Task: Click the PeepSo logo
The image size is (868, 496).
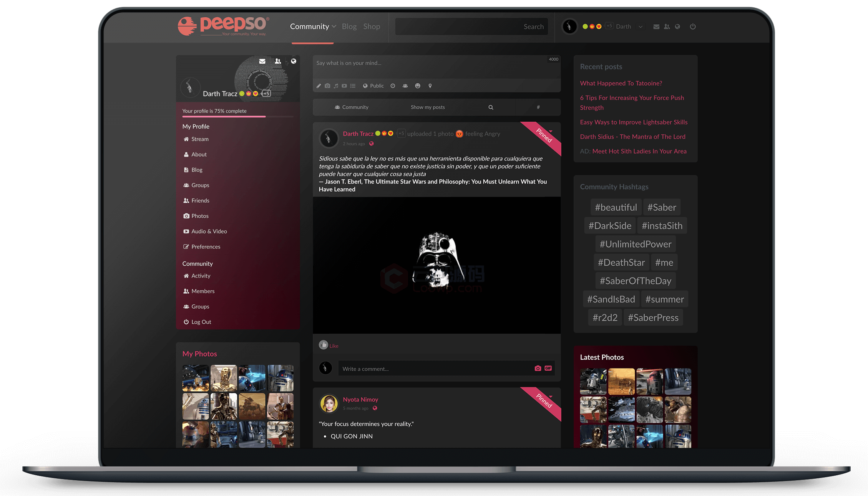Action: click(x=223, y=26)
